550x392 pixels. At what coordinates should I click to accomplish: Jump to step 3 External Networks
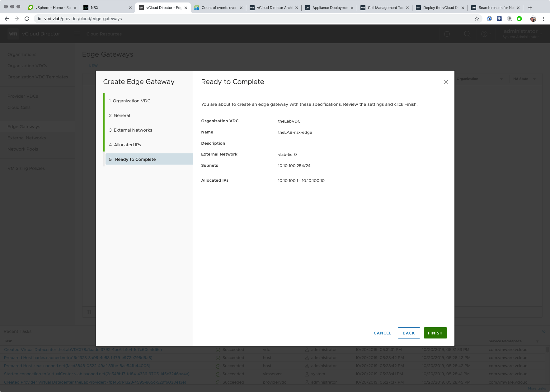[x=149, y=130]
